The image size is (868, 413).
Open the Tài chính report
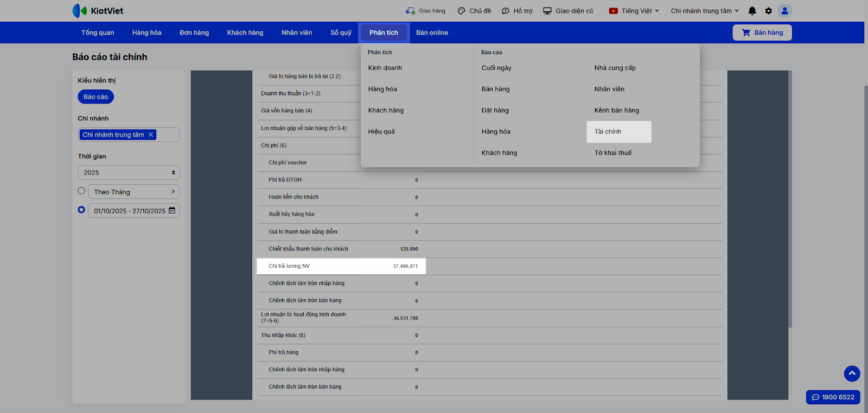(x=619, y=132)
